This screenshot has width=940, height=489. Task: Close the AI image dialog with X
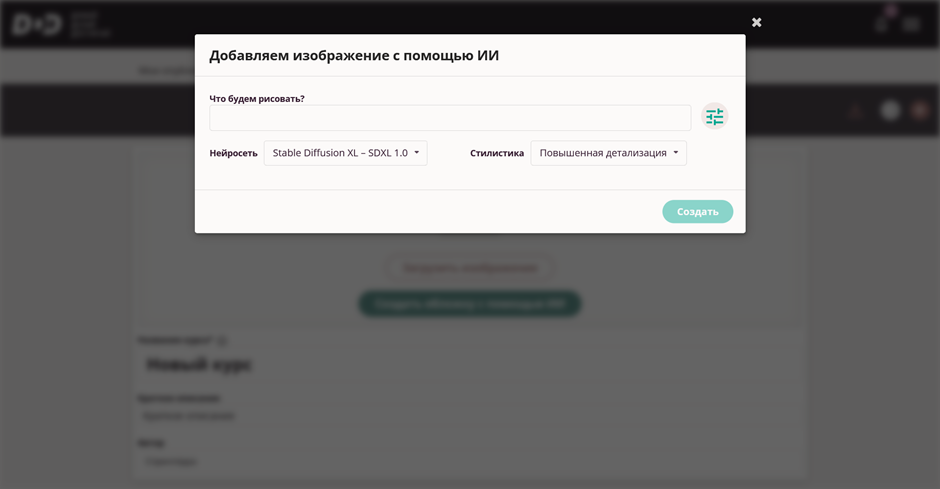(757, 22)
